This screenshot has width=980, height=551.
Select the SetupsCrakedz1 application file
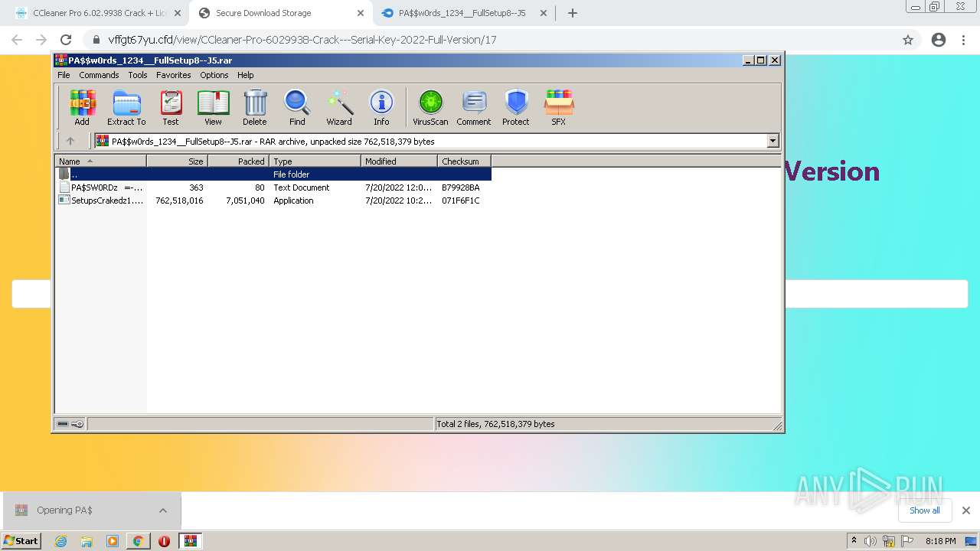(x=273, y=201)
